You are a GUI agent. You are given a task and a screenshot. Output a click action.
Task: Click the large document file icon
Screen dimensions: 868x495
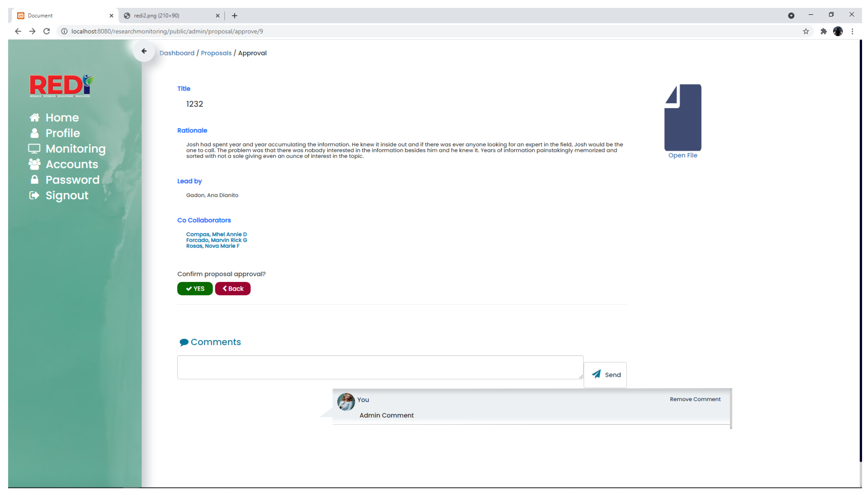682,118
